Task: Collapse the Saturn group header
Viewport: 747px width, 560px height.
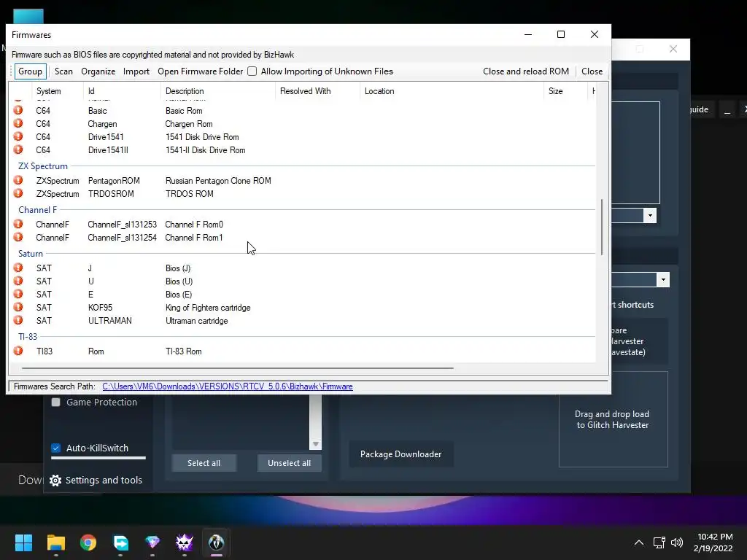Action: 31,254
